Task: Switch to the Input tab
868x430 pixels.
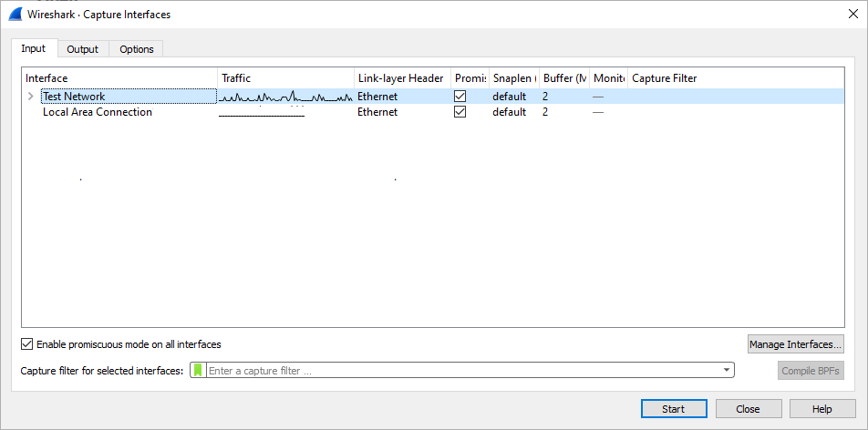Action: click(x=33, y=48)
